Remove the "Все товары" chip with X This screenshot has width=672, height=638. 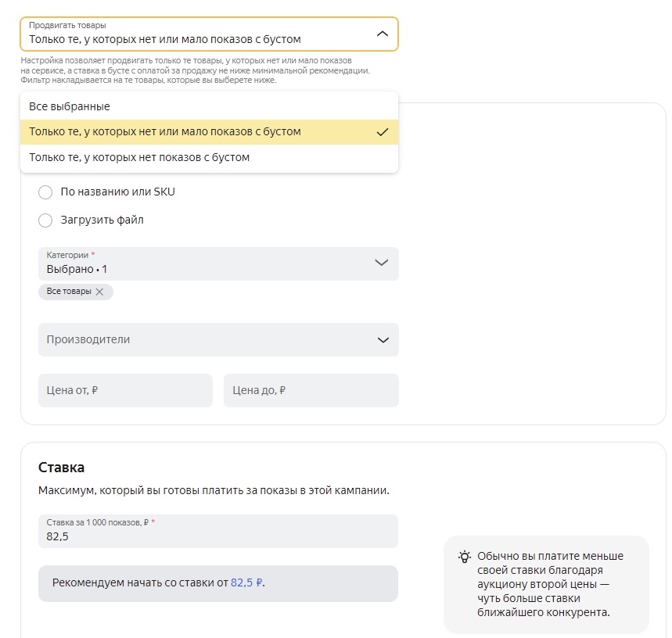(x=99, y=292)
